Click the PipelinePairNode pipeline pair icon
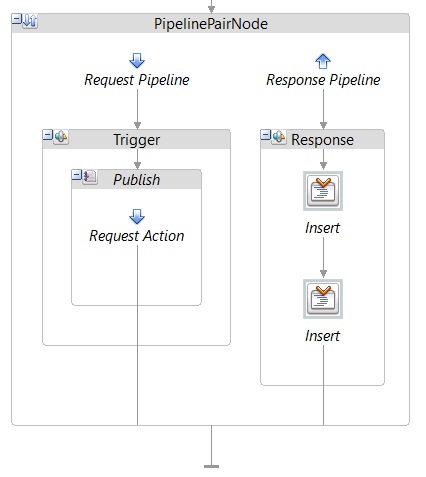This screenshot has height=477, width=426. coord(30,21)
